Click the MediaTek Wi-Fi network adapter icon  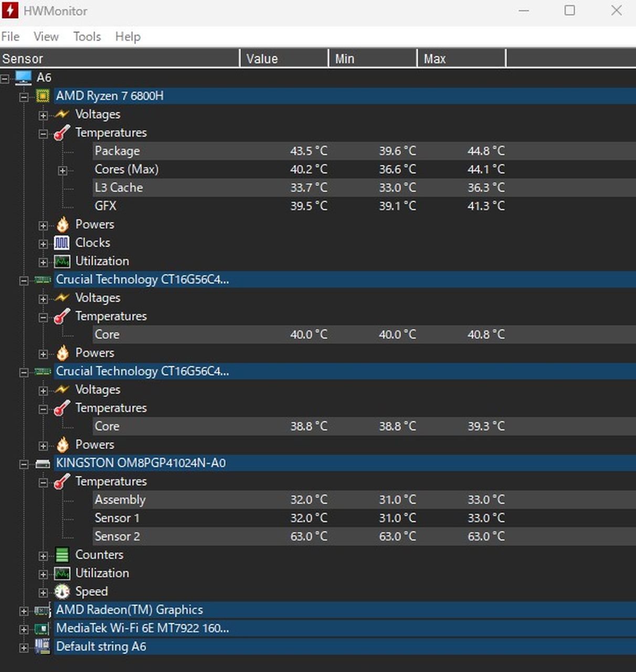coord(43,628)
